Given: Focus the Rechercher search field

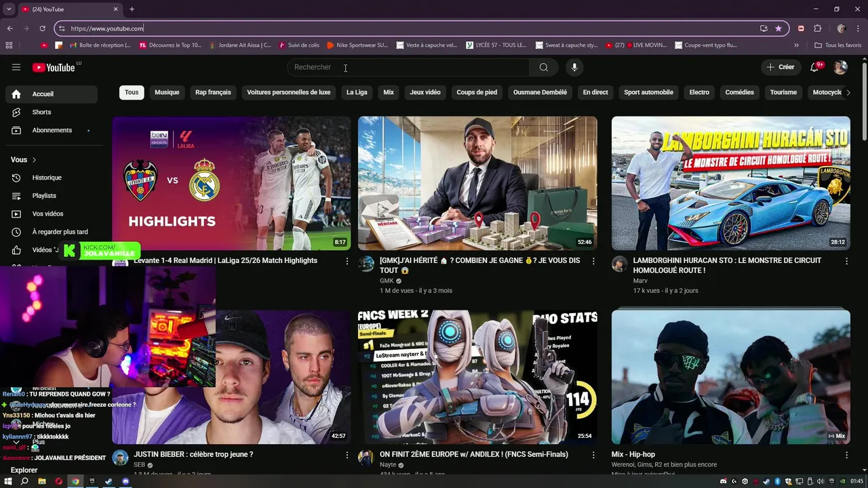Looking at the screenshot, I should [408, 67].
